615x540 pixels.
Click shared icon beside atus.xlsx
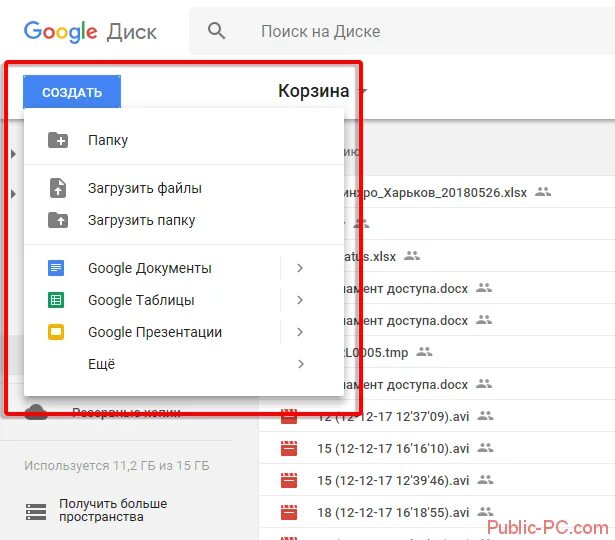coord(412,256)
